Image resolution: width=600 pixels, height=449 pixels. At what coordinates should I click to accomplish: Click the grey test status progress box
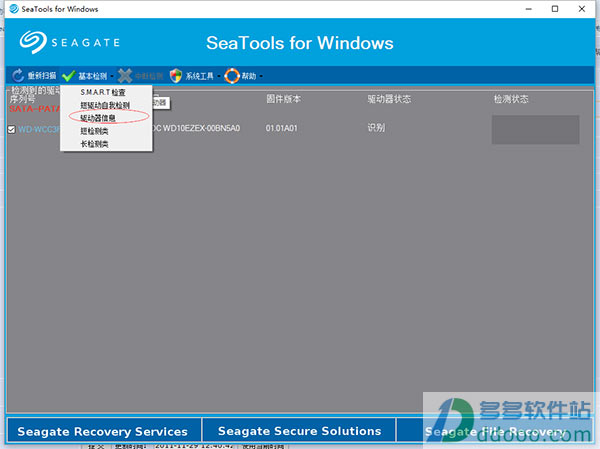(535, 130)
